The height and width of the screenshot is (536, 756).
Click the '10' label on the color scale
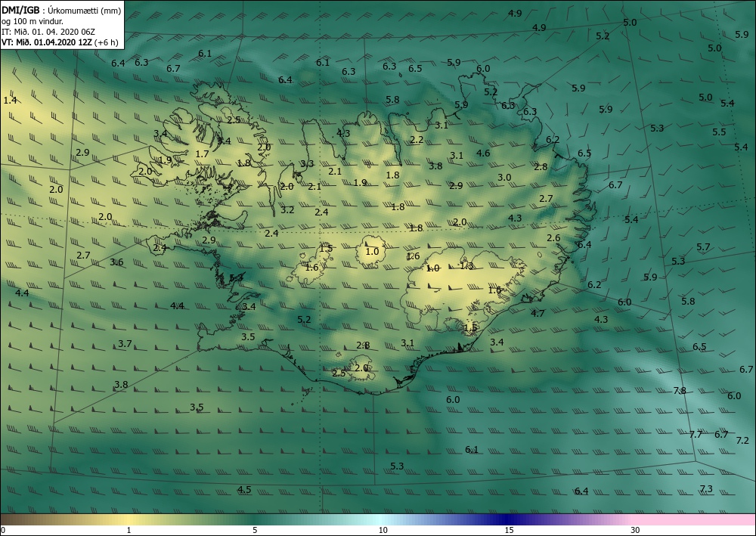click(x=383, y=530)
